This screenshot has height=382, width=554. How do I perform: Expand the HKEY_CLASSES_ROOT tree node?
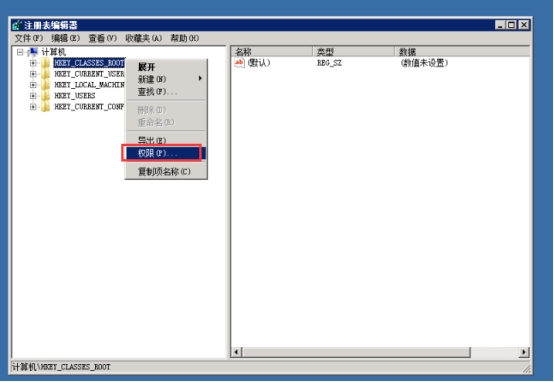point(33,63)
